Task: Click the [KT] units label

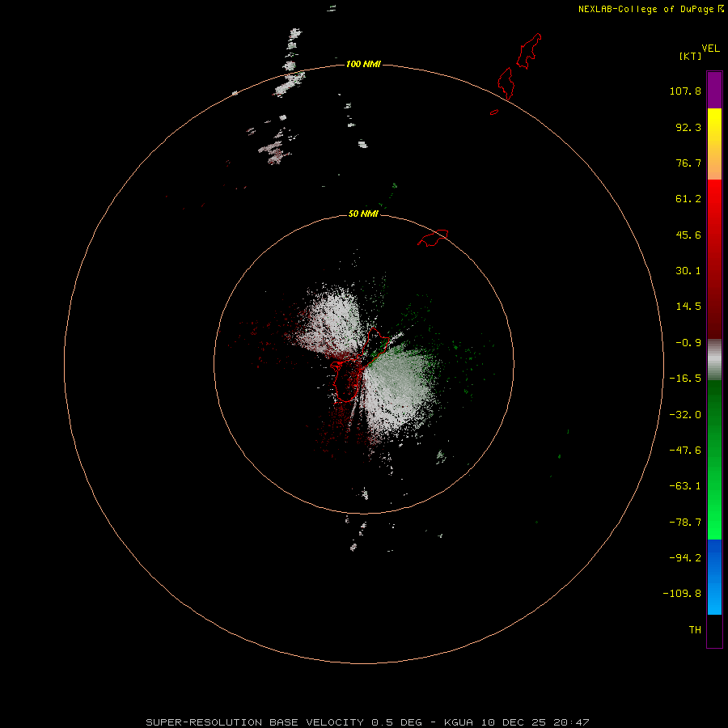Action: 690,56
